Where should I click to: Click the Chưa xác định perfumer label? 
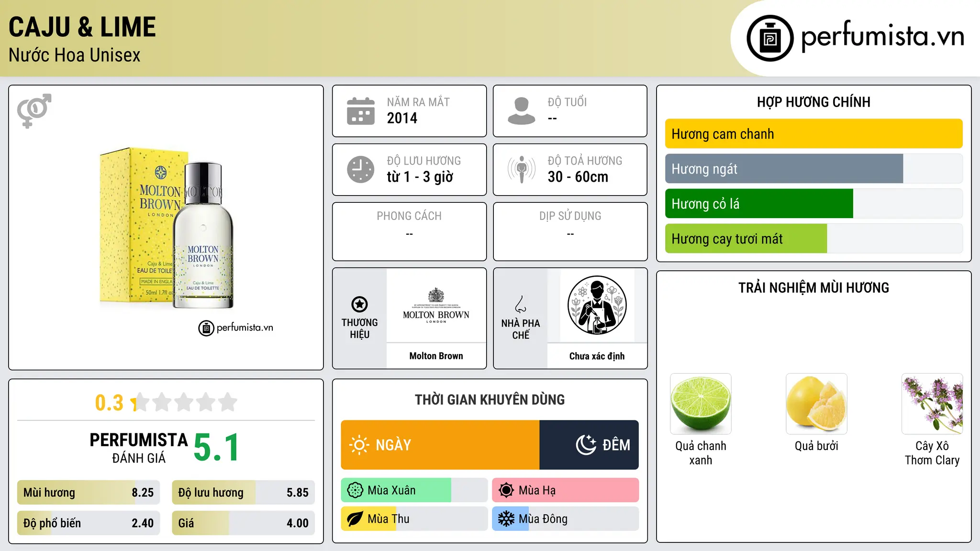click(x=597, y=356)
